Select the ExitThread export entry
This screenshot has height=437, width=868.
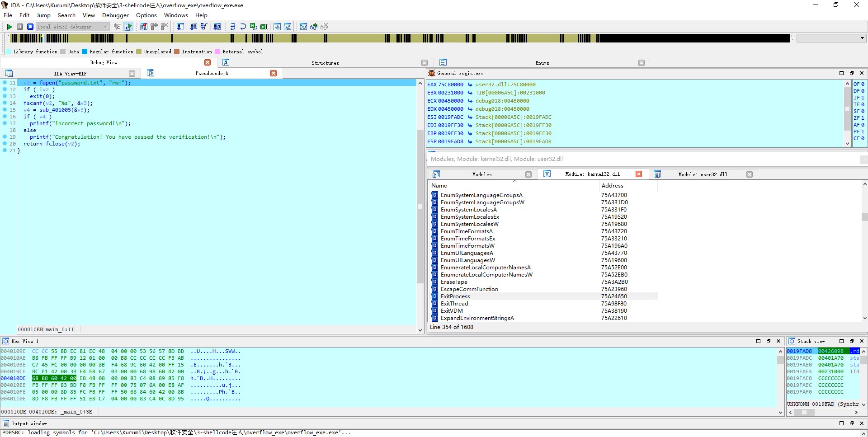coord(454,304)
